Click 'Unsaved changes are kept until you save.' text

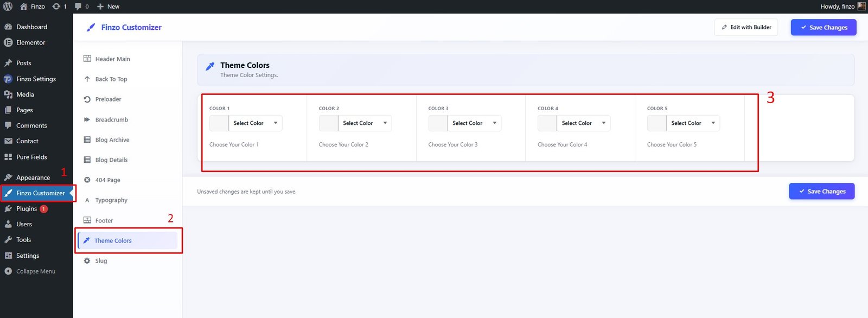coord(247,192)
